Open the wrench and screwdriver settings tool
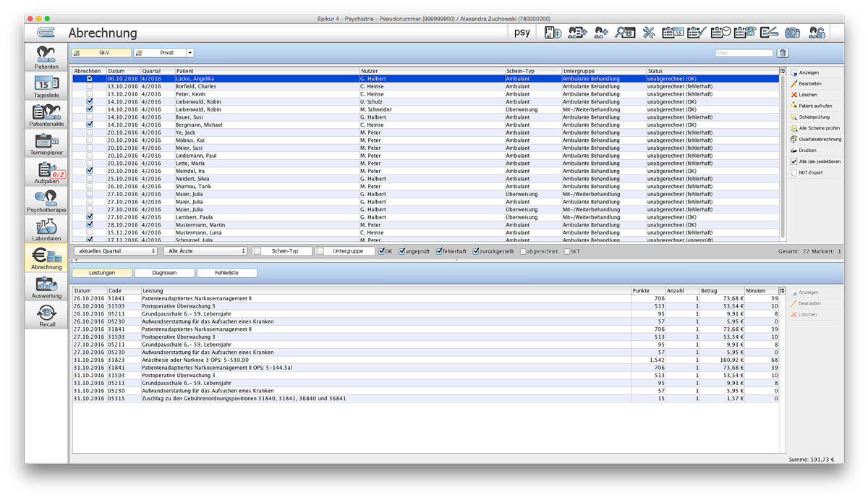The width and height of the screenshot is (868, 498). coord(648,33)
